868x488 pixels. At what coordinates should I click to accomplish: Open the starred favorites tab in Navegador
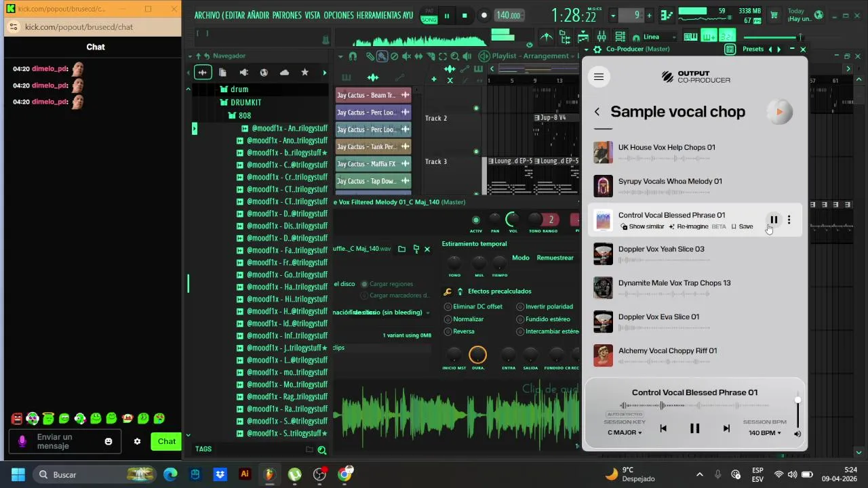pos(304,73)
